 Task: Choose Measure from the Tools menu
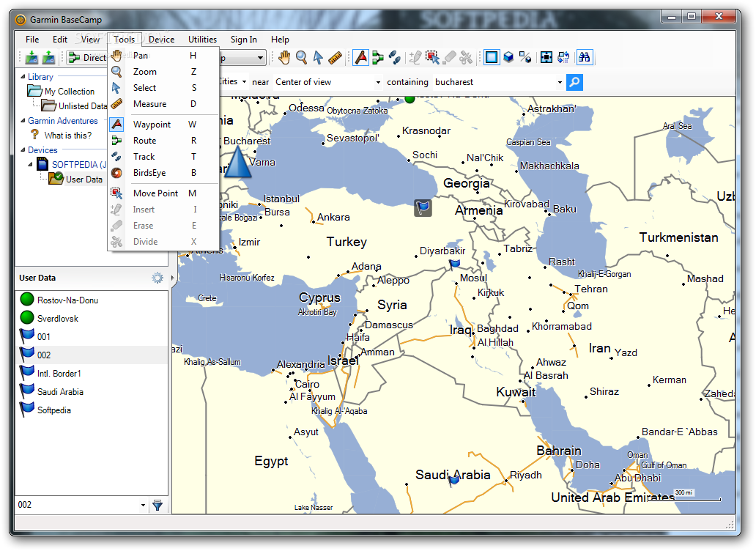[x=163, y=104]
